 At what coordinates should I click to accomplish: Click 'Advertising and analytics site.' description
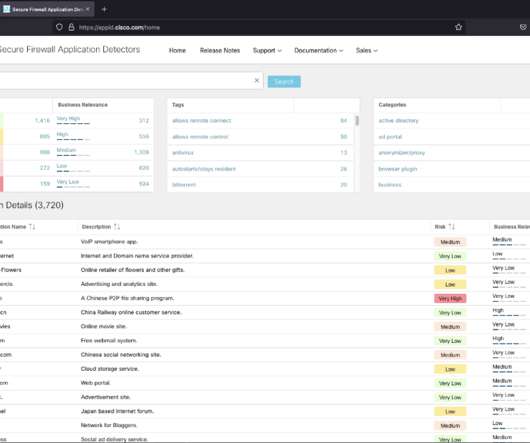(x=119, y=284)
